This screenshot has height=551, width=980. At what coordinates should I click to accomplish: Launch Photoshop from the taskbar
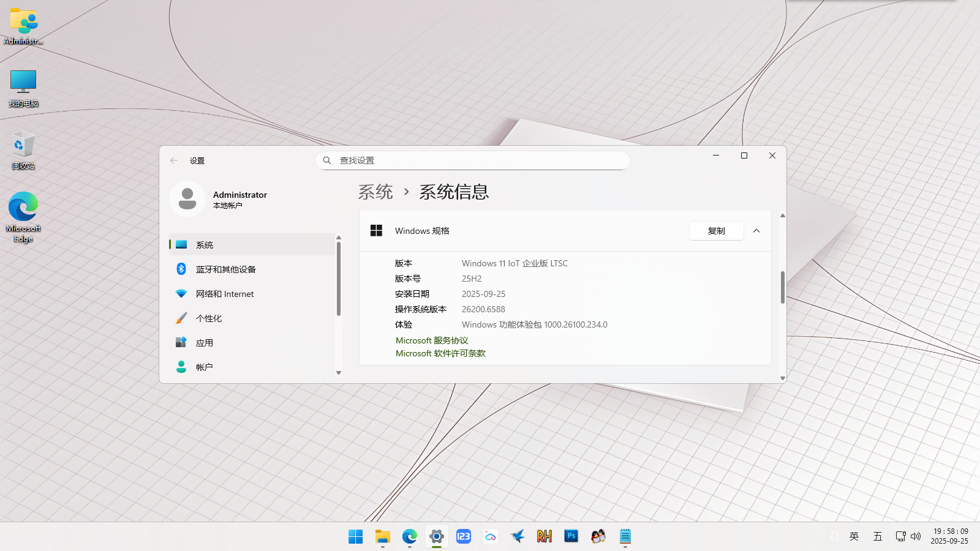[571, 536]
